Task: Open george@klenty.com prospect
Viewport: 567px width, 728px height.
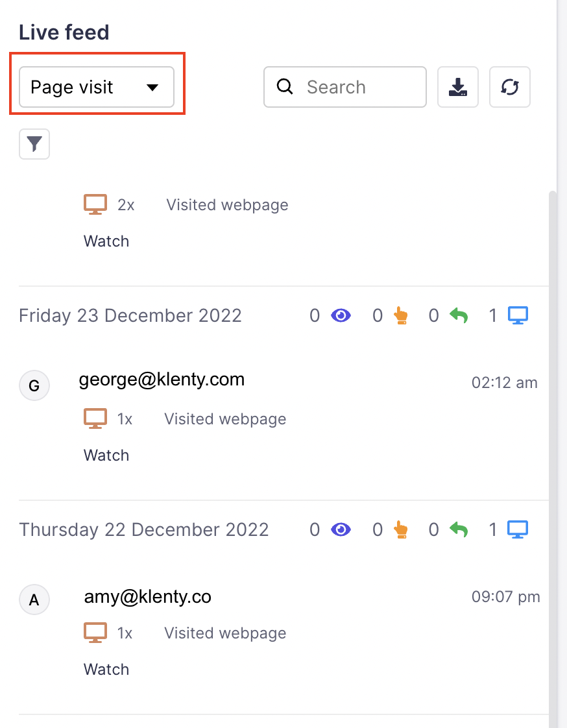Action: pyautogui.click(x=162, y=380)
